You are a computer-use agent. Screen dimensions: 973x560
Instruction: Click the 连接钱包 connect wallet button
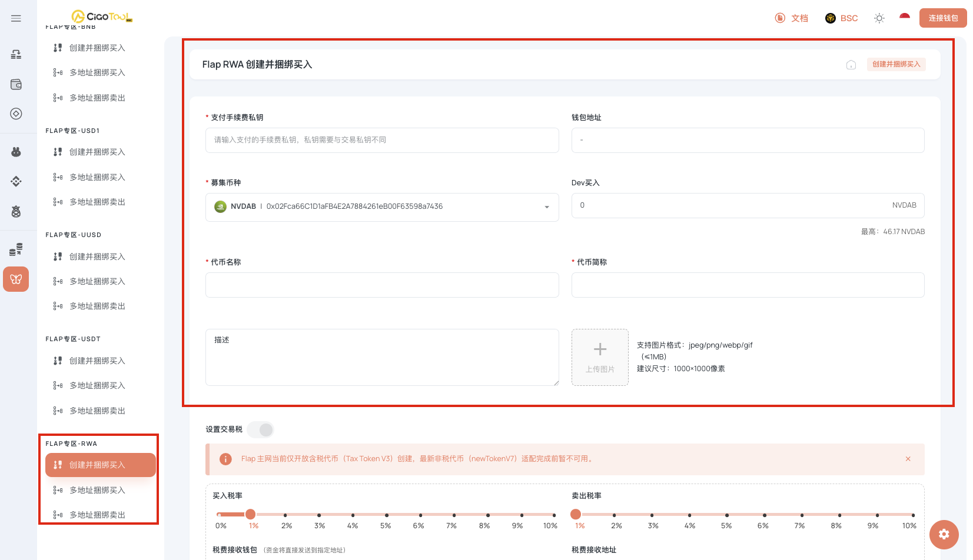tap(943, 18)
